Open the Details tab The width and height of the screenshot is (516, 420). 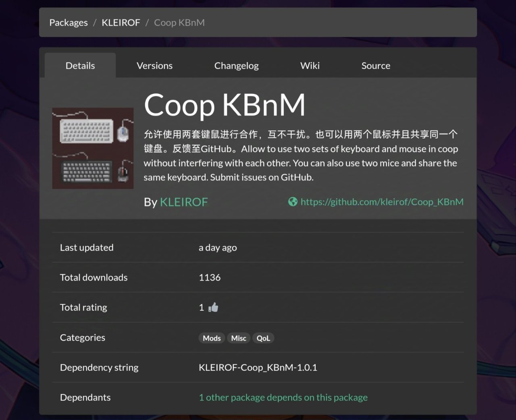point(80,66)
